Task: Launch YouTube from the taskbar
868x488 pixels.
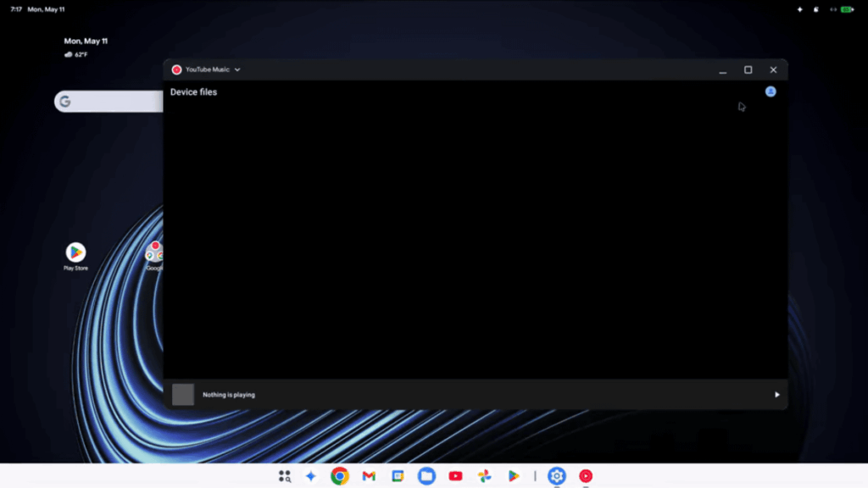Action: [x=455, y=476]
